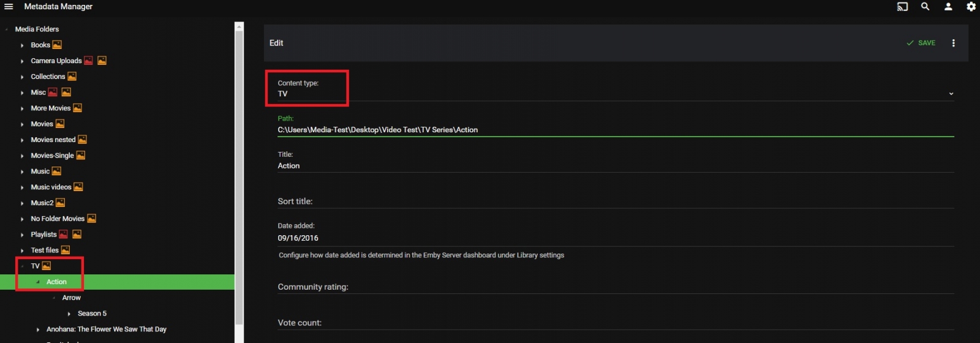Expand the Anohana series arrow
980x343 pixels.
pyautogui.click(x=38, y=330)
